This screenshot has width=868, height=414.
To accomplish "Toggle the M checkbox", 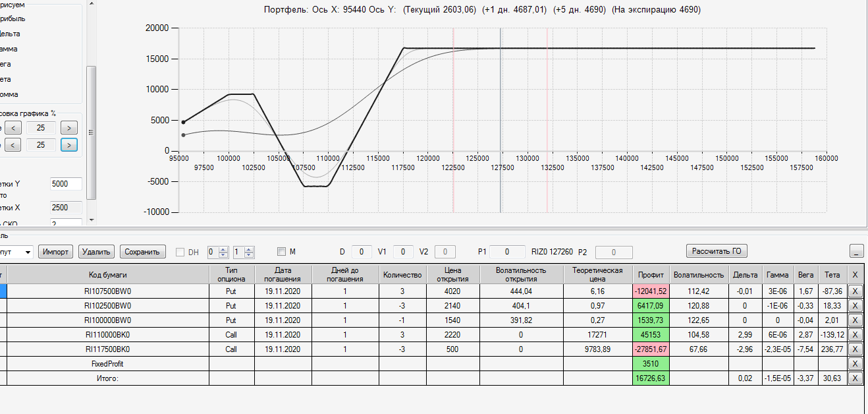I will tap(281, 251).
